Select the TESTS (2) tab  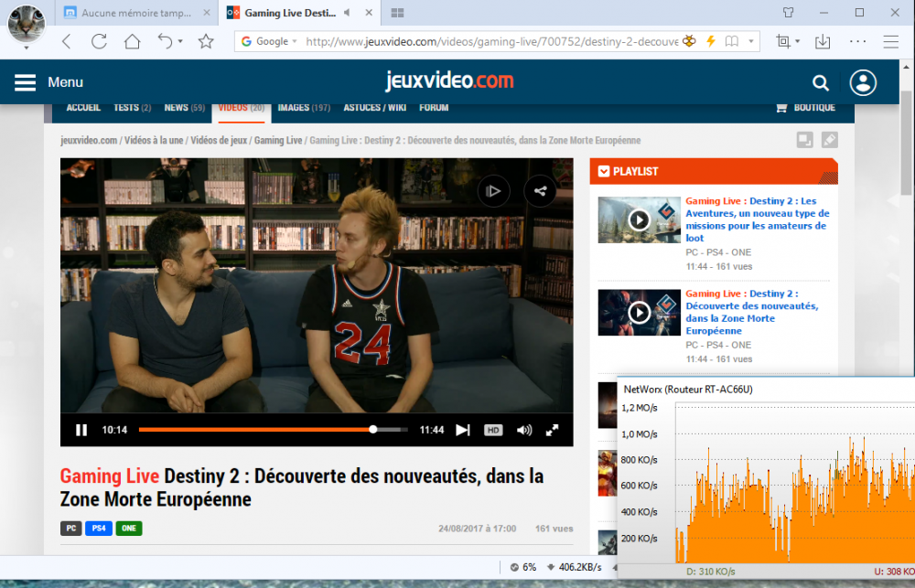pos(133,108)
